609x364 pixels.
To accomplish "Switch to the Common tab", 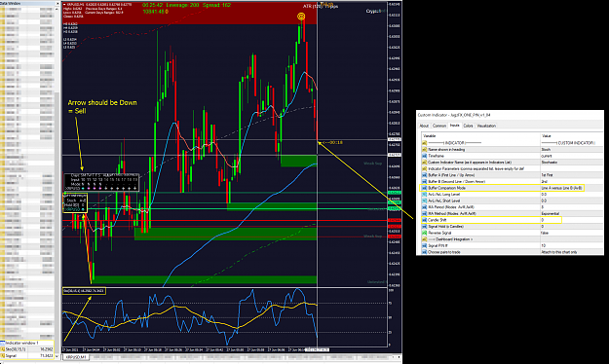I will coord(438,126).
